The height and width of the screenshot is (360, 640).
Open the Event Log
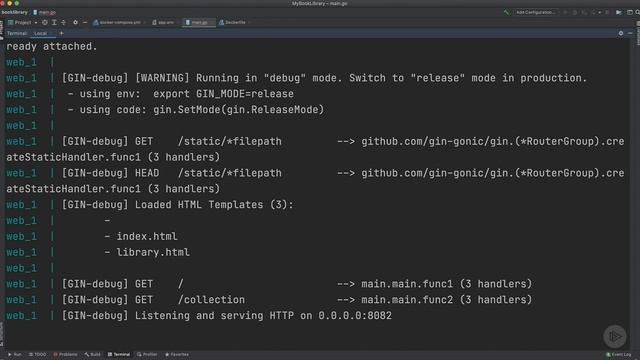619,354
